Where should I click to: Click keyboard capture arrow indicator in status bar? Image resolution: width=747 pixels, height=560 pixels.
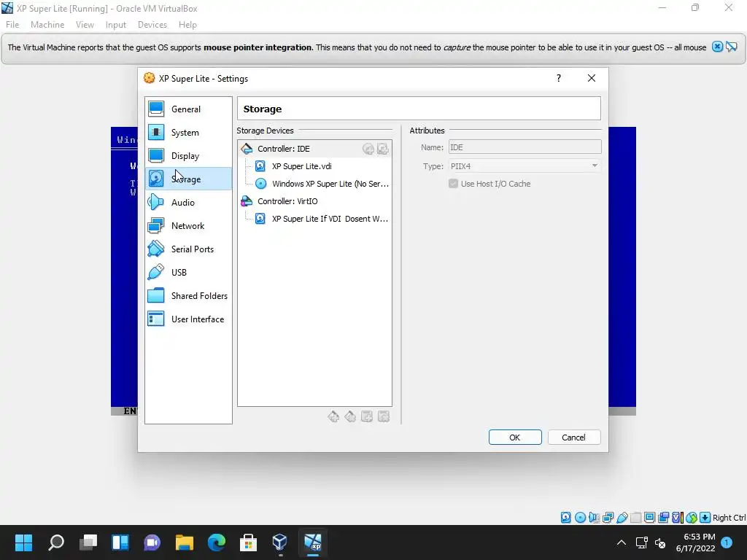pyautogui.click(x=705, y=518)
